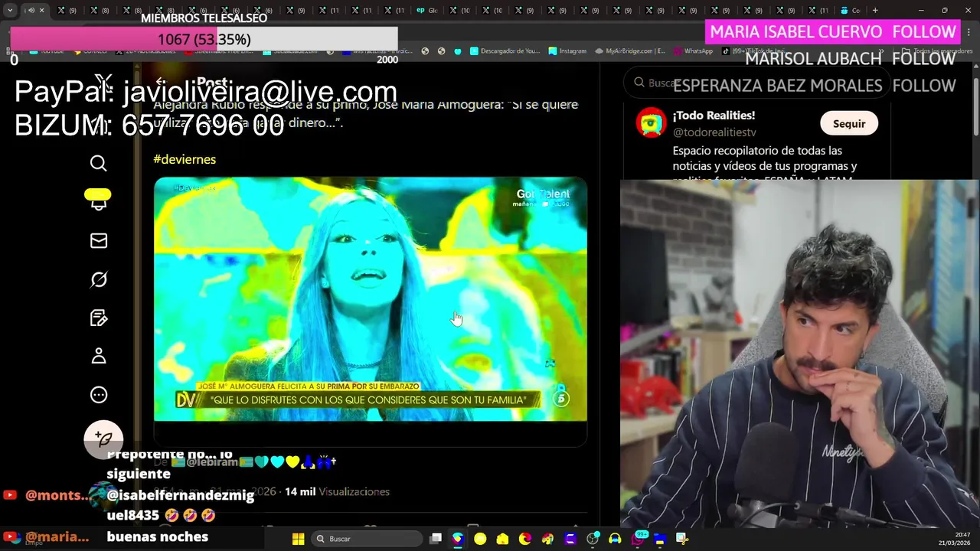Switch to the Glo browser tab
Viewport: 980px width, 551px height.
426,10
